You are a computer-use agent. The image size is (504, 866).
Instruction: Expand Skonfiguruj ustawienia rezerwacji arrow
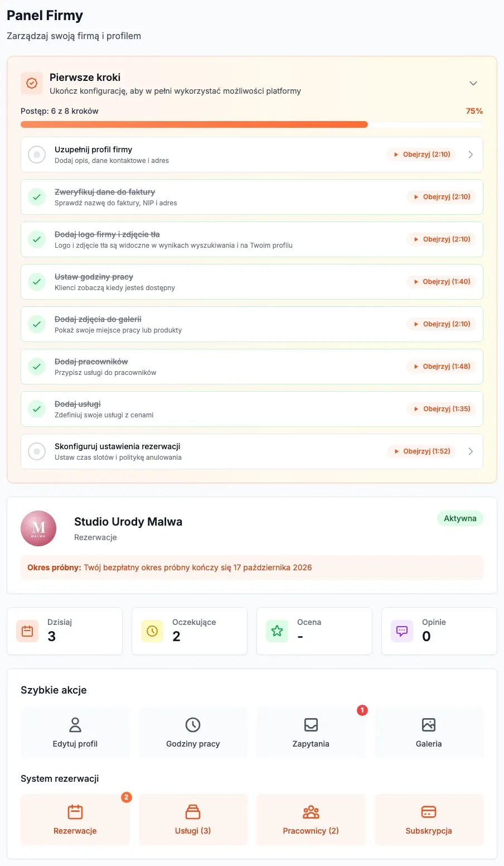coord(471,451)
